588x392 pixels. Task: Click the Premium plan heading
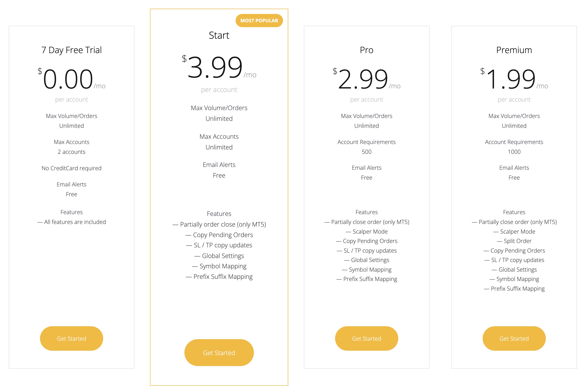point(514,50)
